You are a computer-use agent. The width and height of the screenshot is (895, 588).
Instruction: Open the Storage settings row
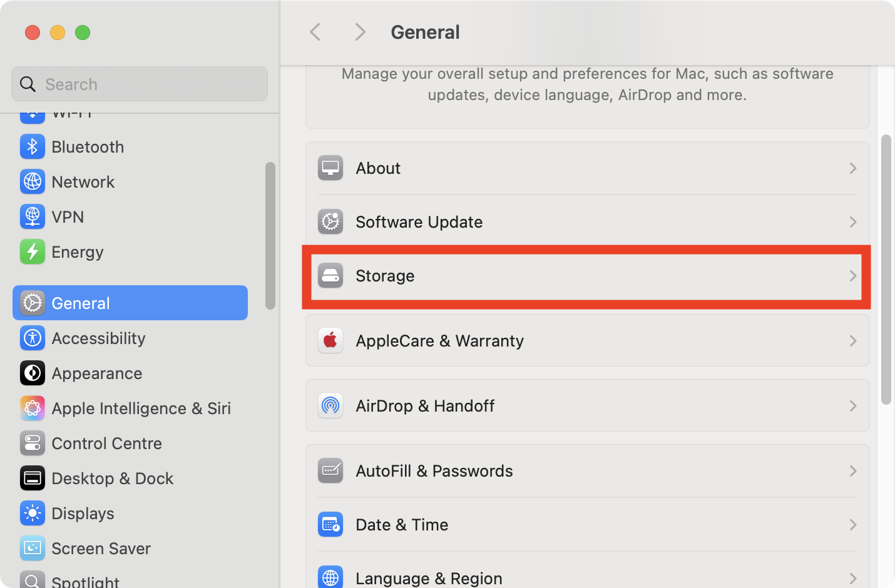[x=587, y=276]
